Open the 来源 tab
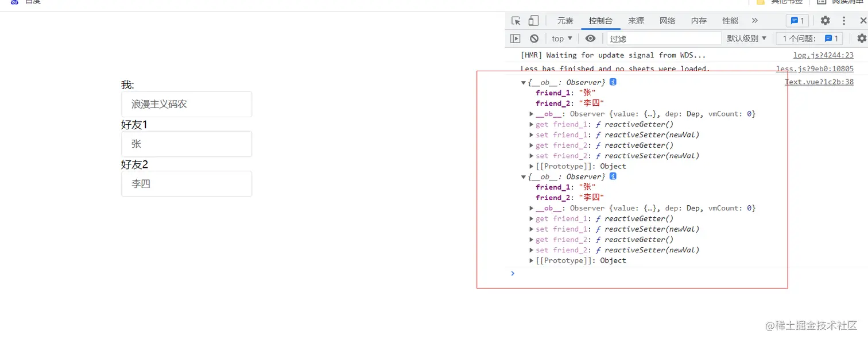 (x=636, y=21)
